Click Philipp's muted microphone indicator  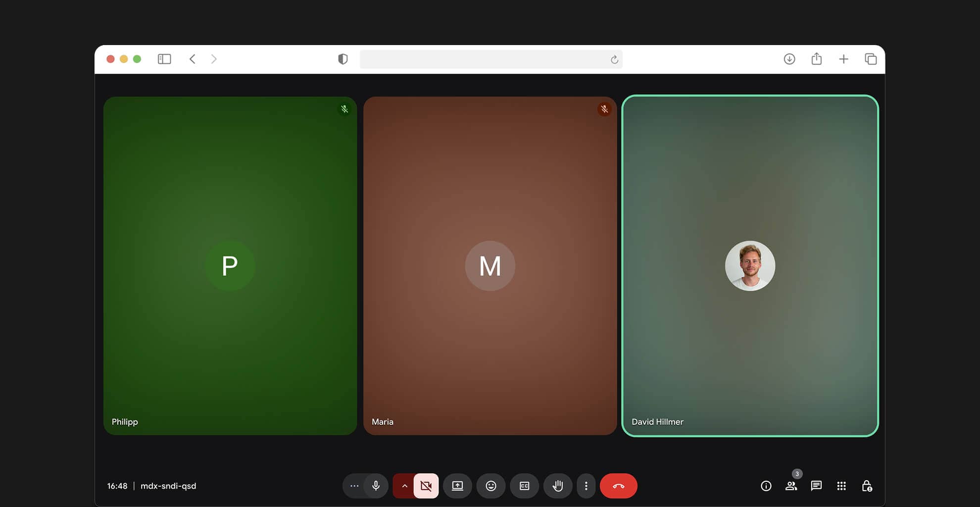point(344,109)
